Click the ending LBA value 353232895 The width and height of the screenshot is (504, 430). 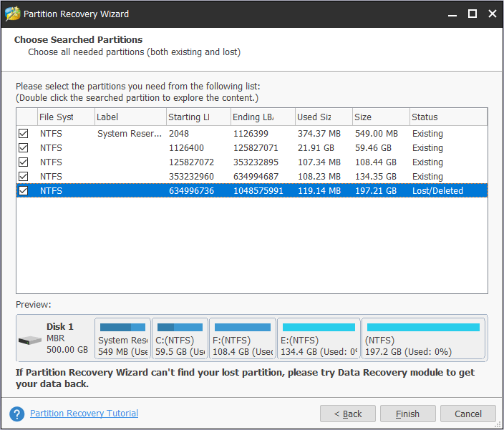[256, 162]
